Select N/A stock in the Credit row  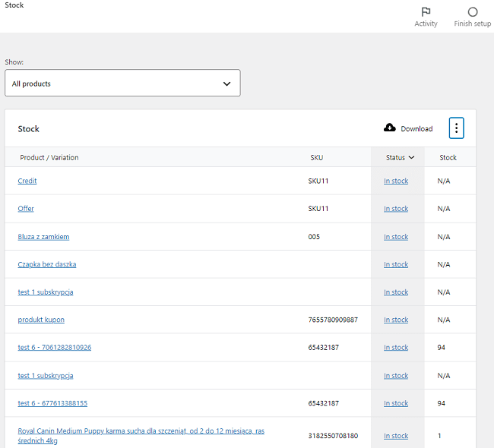tap(444, 181)
